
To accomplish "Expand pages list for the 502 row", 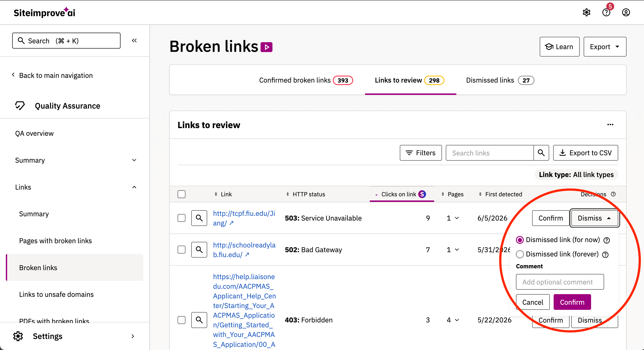I will (x=457, y=250).
